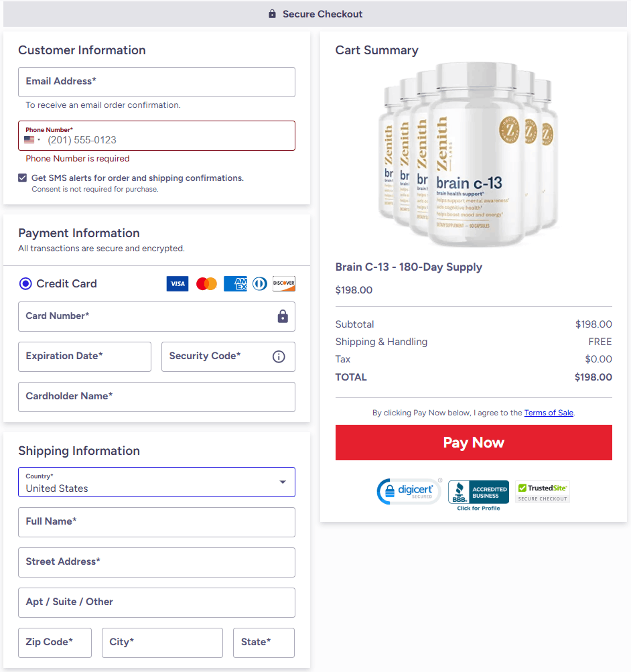Screen dimensions: 631x672
Task: Expand the Country dropdown
Action: 283,482
